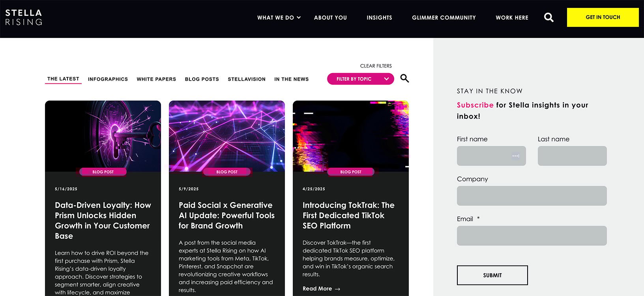Switch to the WHITE PAPERS tab
This screenshot has height=296, width=644.
click(156, 79)
